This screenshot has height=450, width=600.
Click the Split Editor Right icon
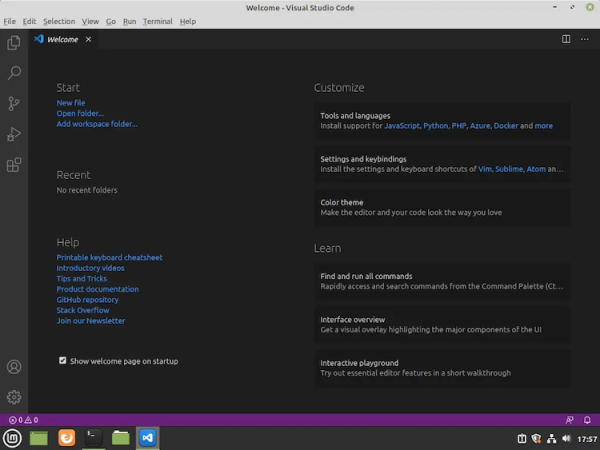(566, 39)
